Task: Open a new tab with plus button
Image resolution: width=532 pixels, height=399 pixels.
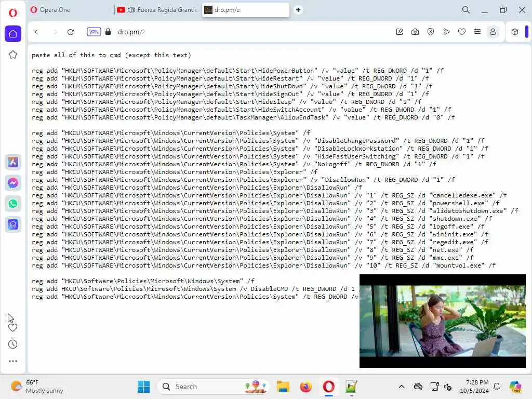Action: click(x=298, y=10)
